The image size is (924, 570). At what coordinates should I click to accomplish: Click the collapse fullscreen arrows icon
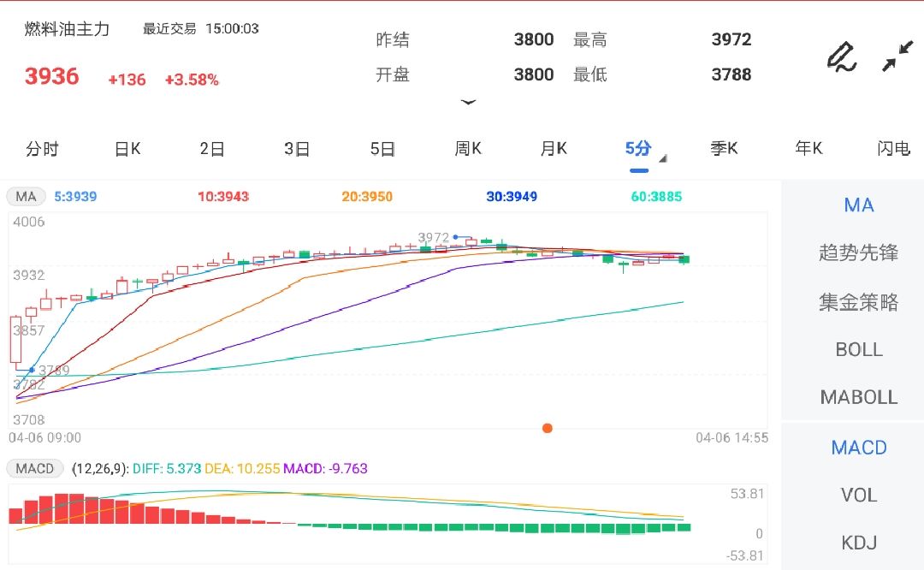pos(897,56)
